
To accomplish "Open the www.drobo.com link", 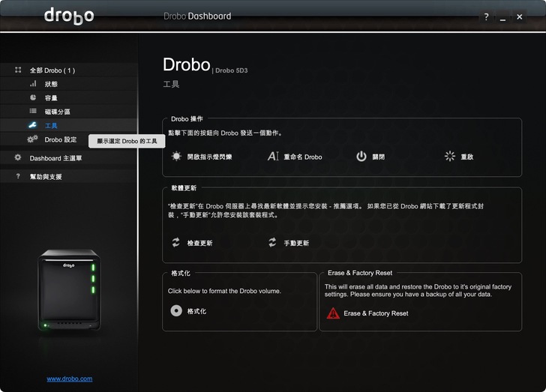I will pos(70,379).
